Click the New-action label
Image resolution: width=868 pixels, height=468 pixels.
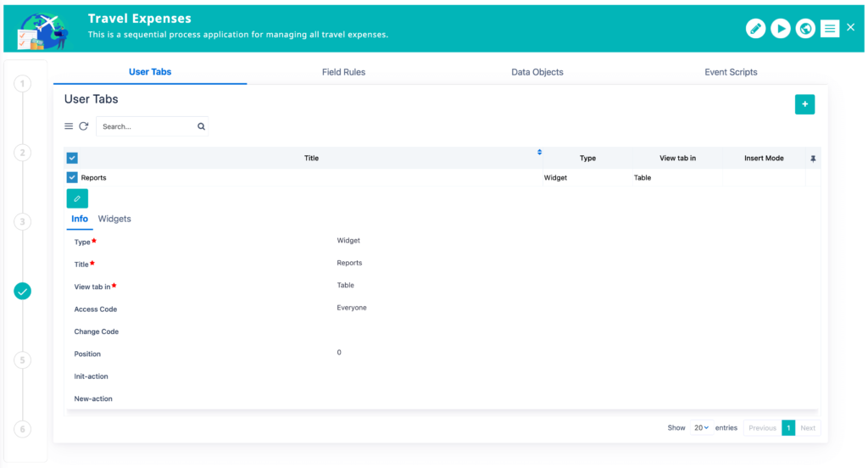tap(93, 398)
